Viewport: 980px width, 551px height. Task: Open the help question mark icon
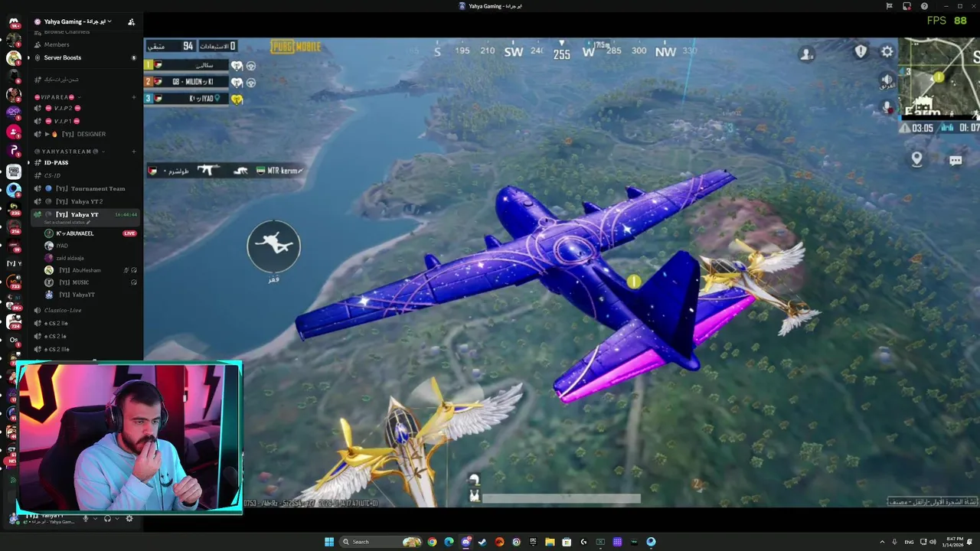click(x=924, y=6)
